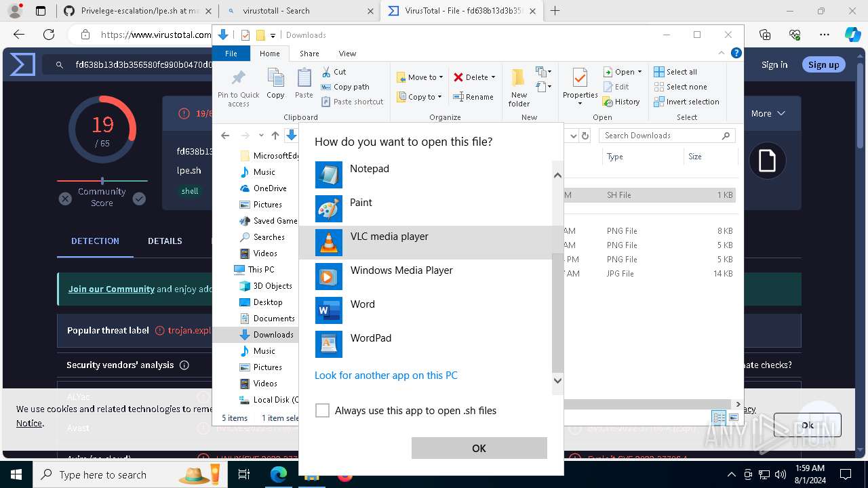Screen dimensions: 868x488
Task: Switch to the Share ribbon tab
Action: (x=309, y=54)
